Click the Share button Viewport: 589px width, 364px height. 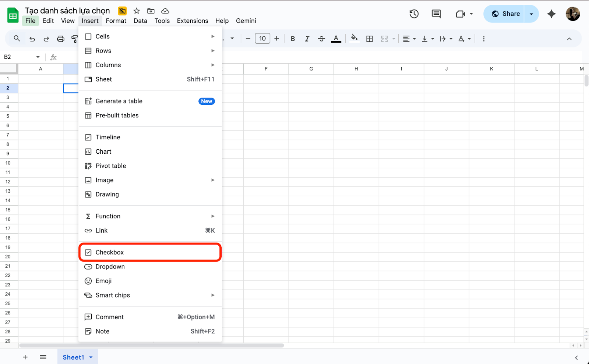506,14
